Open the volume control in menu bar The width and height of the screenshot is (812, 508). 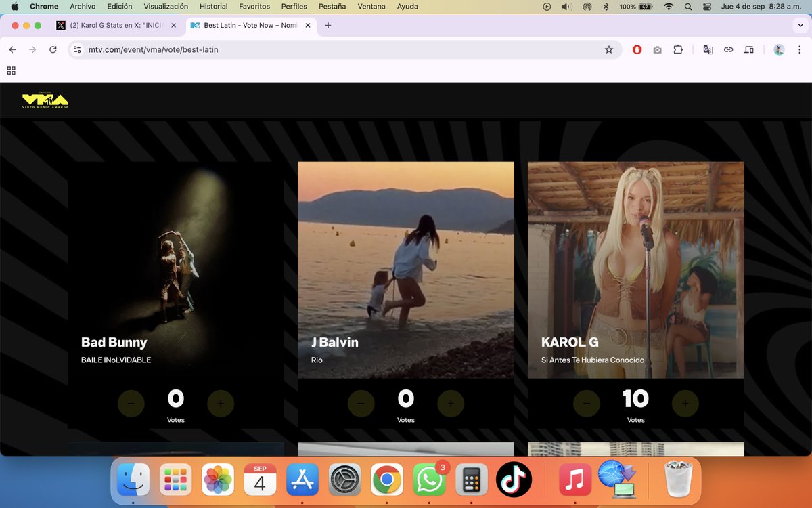click(x=567, y=6)
